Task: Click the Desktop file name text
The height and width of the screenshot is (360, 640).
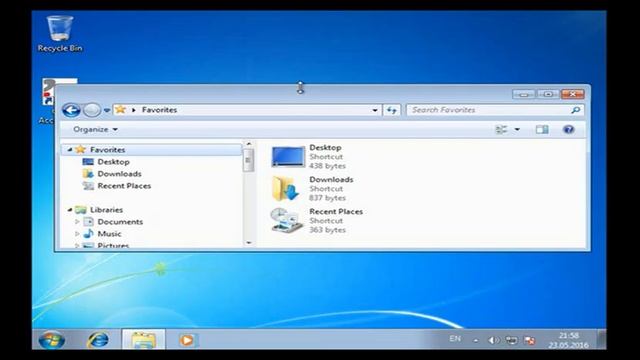Action: pos(325,147)
